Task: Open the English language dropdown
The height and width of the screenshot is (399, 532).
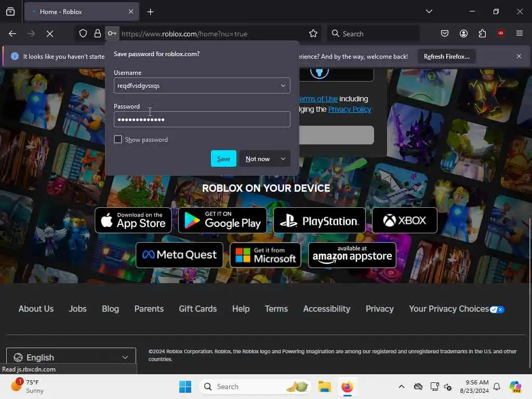Action: [x=71, y=357]
